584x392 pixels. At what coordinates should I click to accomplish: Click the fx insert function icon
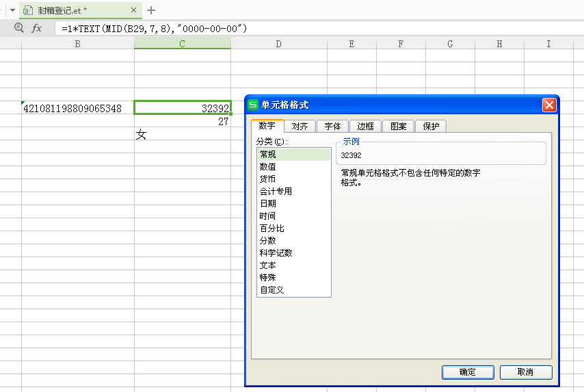pyautogui.click(x=36, y=28)
